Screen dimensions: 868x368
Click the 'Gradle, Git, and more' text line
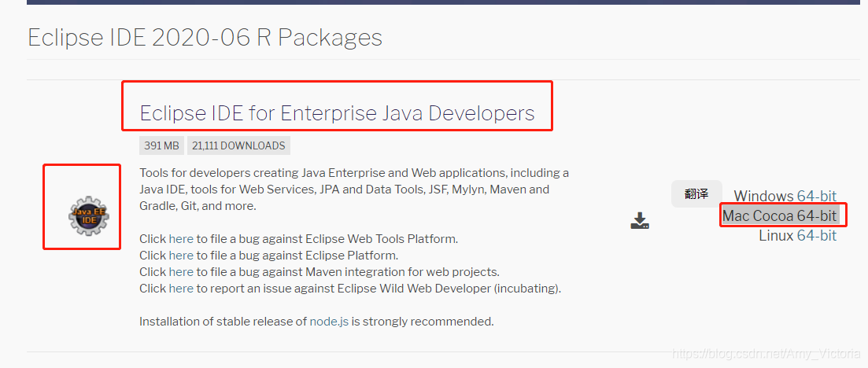tap(198, 206)
